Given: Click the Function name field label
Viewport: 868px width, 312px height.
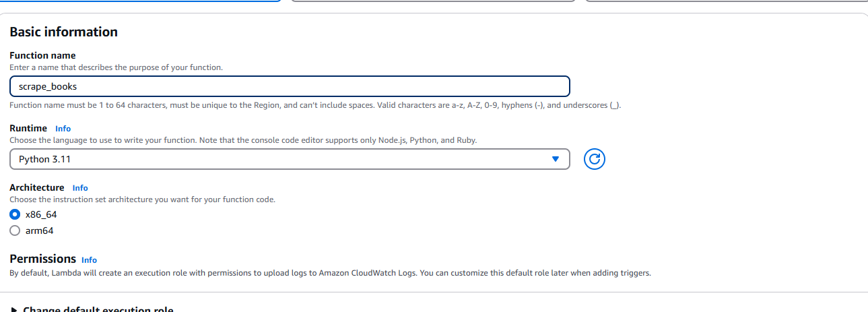Looking at the screenshot, I should pos(42,55).
